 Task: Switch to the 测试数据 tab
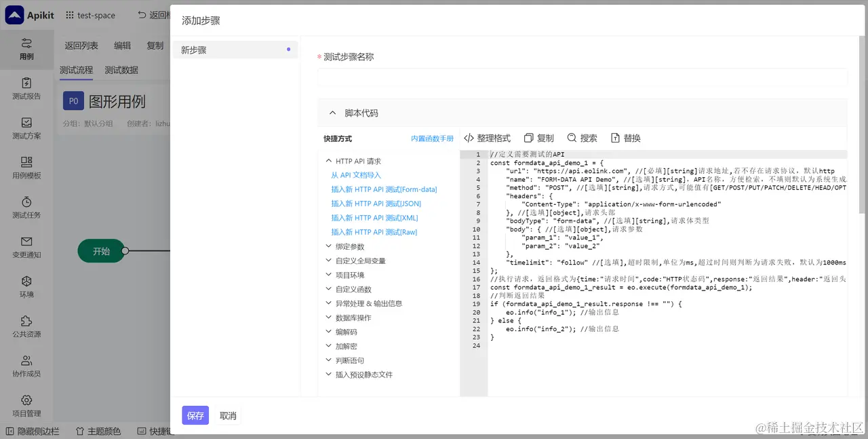(121, 70)
